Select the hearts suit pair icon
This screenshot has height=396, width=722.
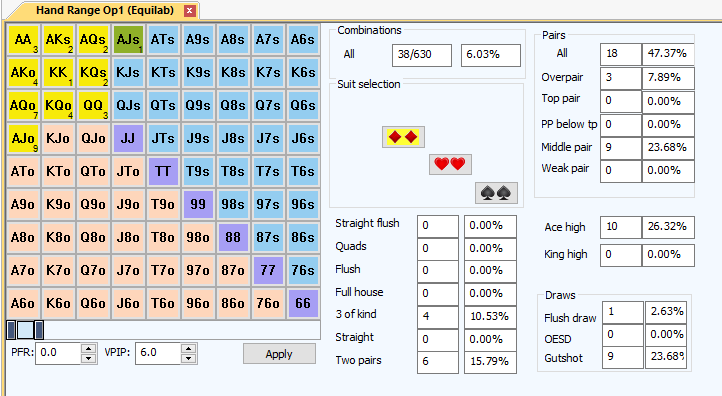coord(450,164)
